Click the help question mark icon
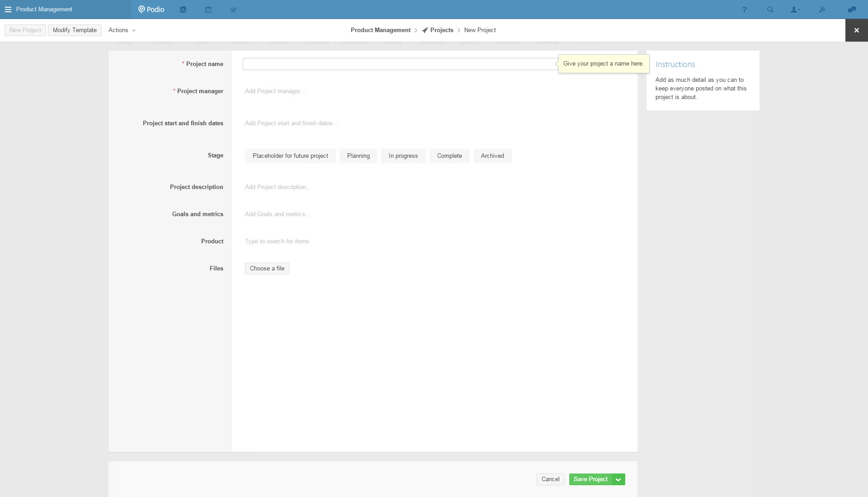Viewport: 868px width, 497px height. (744, 9)
